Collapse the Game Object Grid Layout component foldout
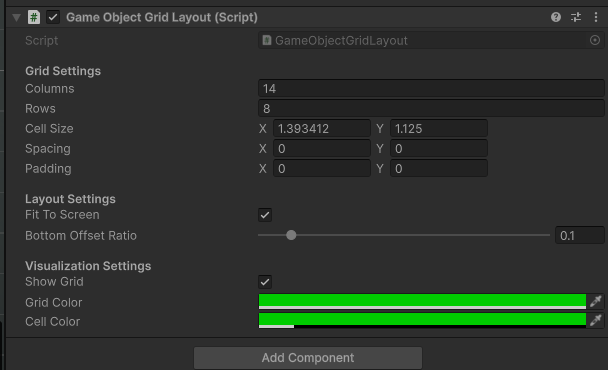Image resolution: width=608 pixels, height=370 pixels. tap(16, 17)
